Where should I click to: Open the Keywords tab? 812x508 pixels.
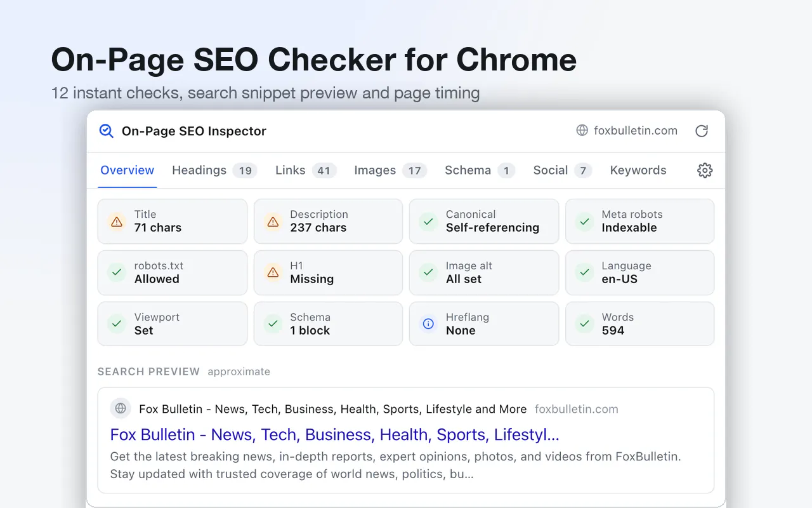point(638,170)
